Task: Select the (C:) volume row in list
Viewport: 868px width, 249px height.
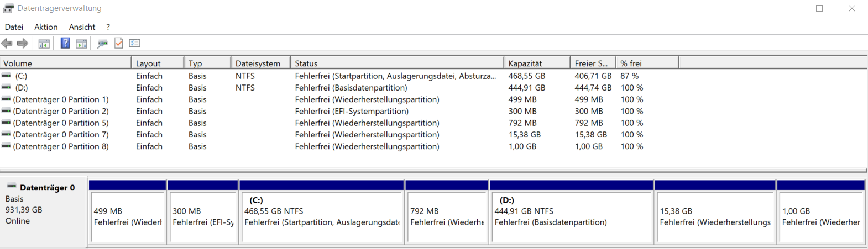Action: pos(21,76)
